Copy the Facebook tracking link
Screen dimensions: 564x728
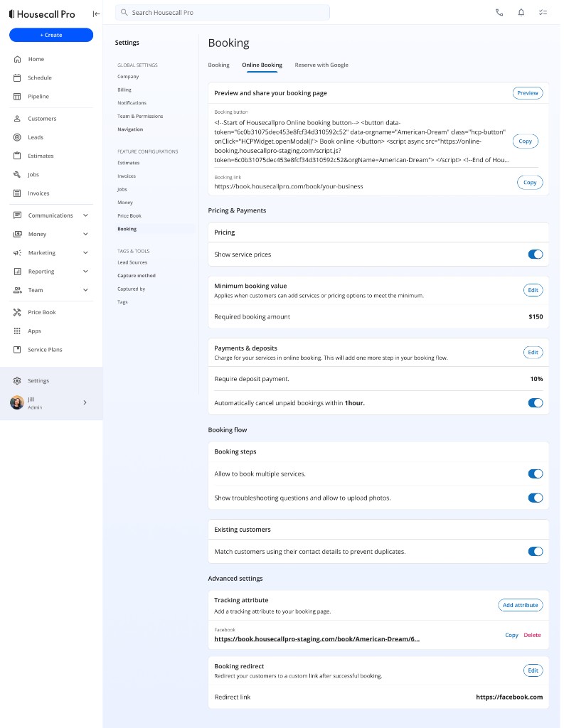pyautogui.click(x=511, y=635)
